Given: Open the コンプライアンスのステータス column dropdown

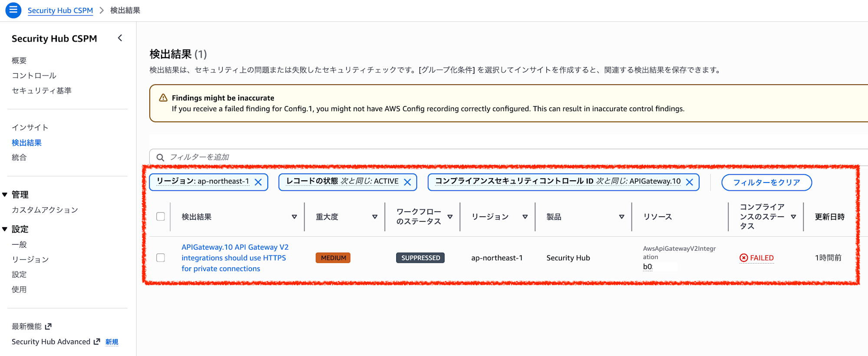Looking at the screenshot, I should (x=793, y=217).
